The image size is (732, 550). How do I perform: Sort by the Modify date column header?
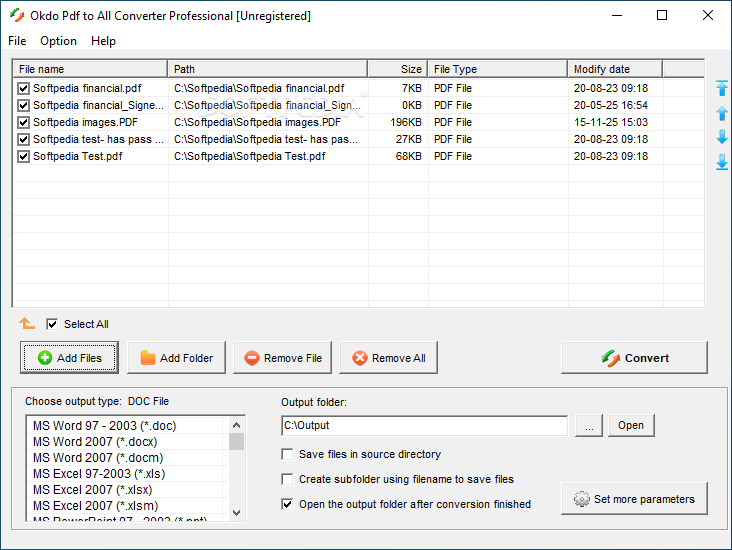[615, 69]
